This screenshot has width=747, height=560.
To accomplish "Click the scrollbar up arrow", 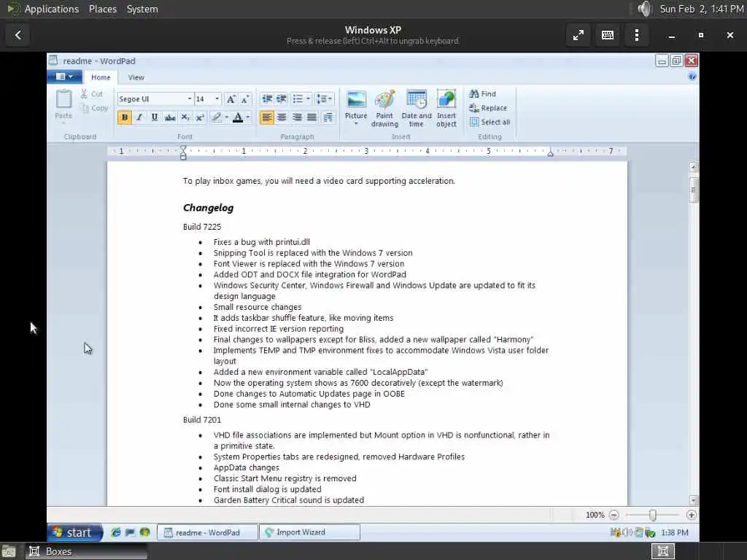I will [694, 167].
